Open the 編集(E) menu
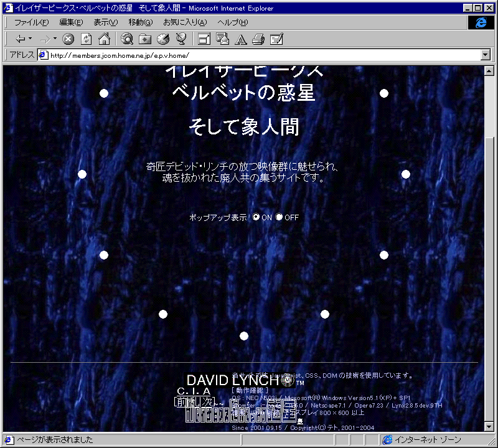Screen dimensions: 498x448 tap(71, 22)
